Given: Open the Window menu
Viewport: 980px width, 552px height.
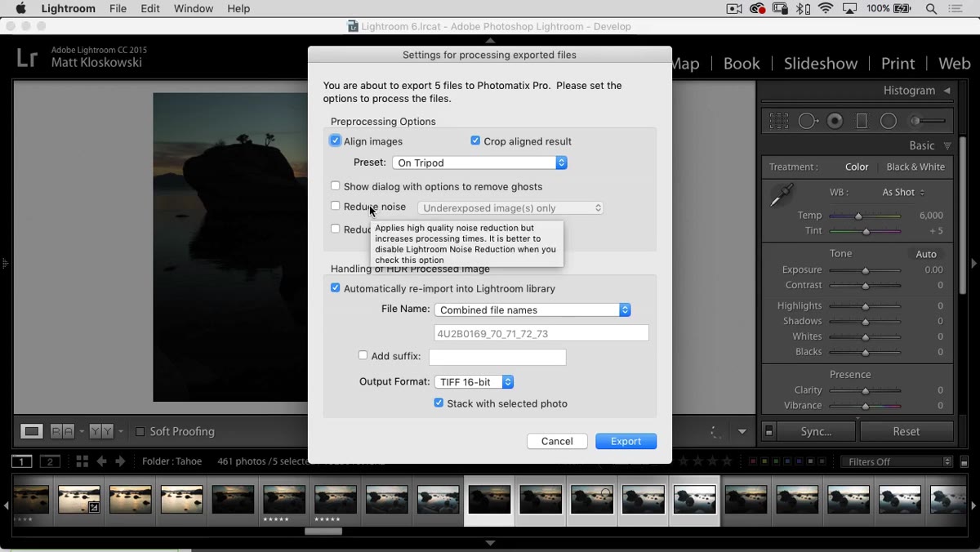Looking at the screenshot, I should pyautogui.click(x=194, y=9).
